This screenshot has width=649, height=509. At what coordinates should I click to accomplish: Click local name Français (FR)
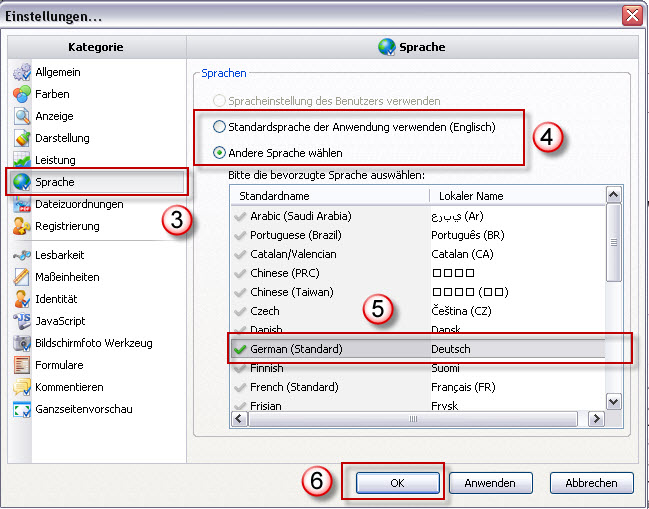point(463,387)
